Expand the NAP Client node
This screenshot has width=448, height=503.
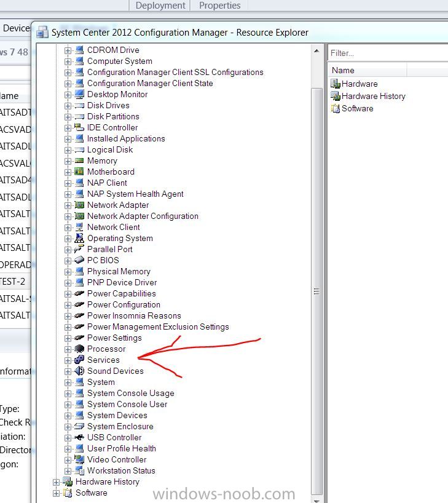[x=68, y=183]
